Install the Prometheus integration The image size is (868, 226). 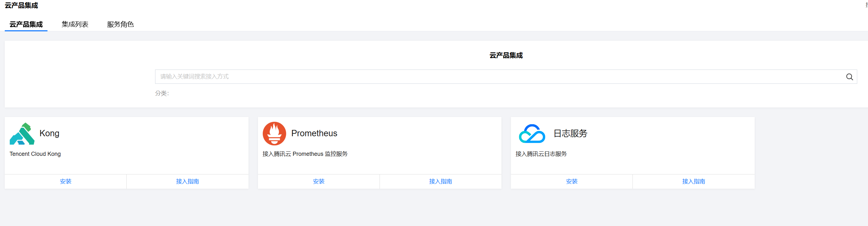click(319, 182)
